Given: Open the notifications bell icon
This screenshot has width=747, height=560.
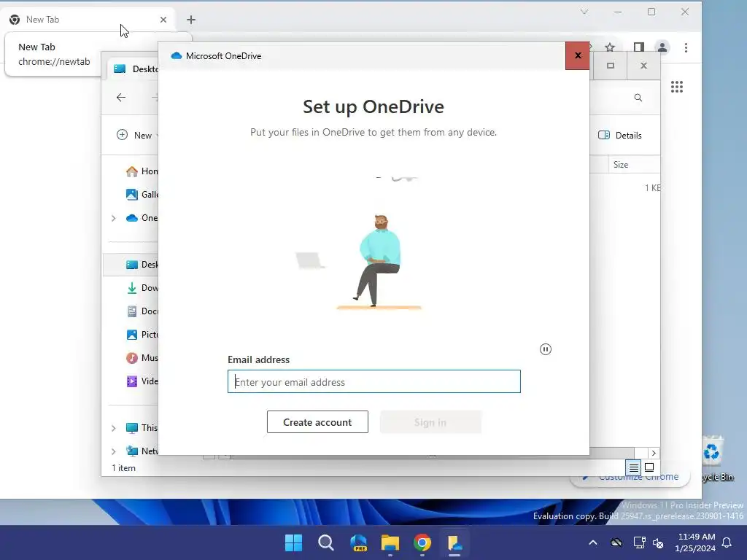Looking at the screenshot, I should coord(727,542).
